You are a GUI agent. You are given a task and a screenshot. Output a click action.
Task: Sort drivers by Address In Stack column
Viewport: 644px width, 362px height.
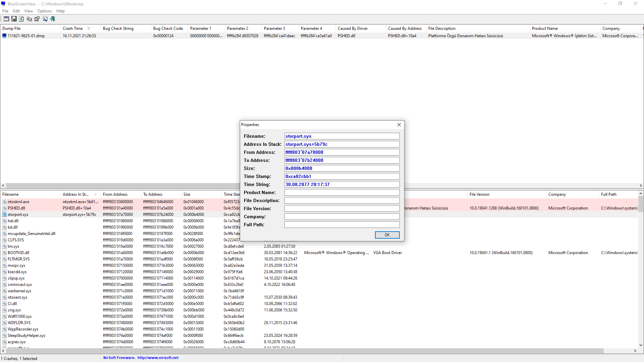pyautogui.click(x=76, y=194)
